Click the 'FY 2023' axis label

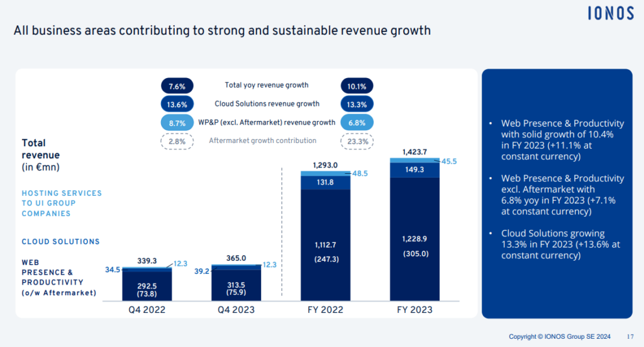[x=414, y=310]
